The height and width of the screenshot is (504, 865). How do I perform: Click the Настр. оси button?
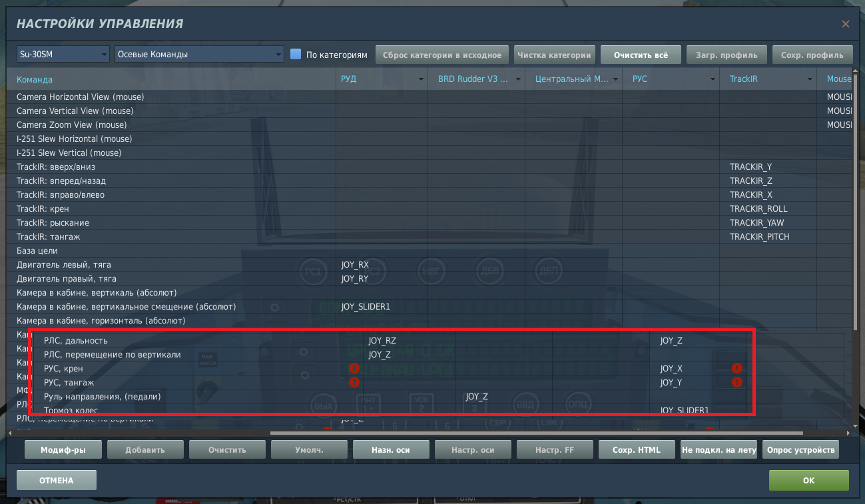coord(473,450)
